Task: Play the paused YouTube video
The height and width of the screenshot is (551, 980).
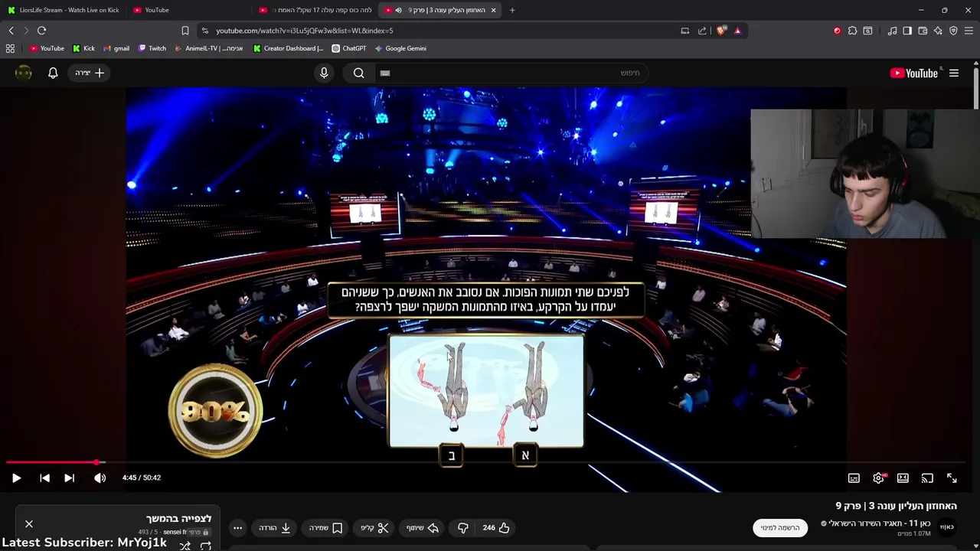Action: coord(16,478)
